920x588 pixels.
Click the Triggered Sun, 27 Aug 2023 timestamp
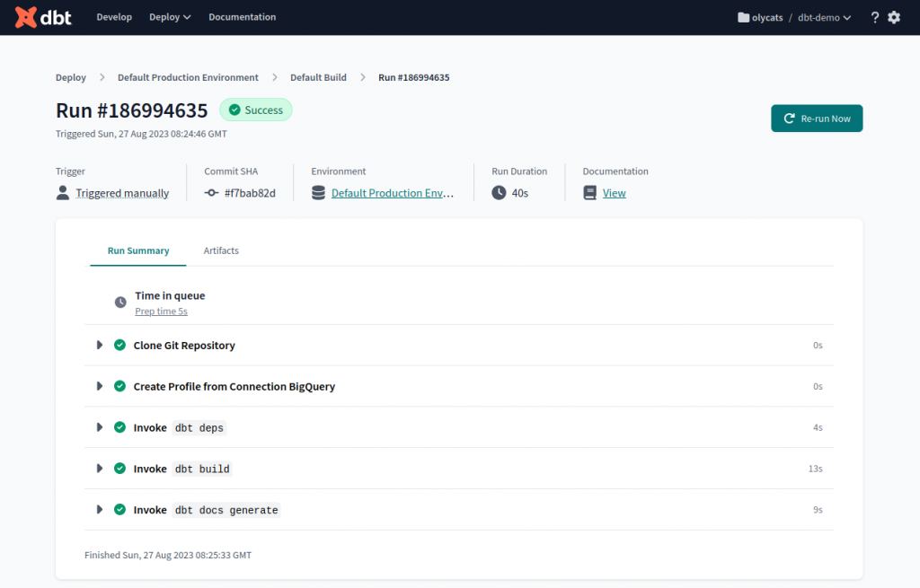pos(141,134)
